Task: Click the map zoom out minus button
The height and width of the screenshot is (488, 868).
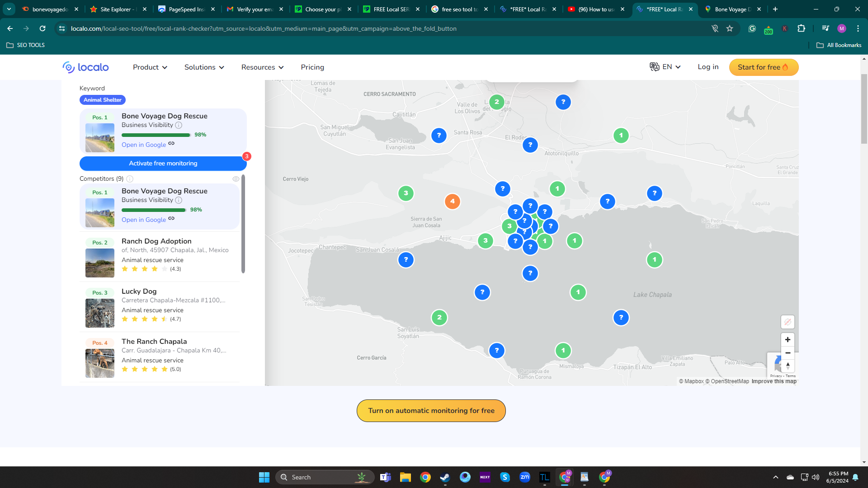Action: [x=788, y=353]
